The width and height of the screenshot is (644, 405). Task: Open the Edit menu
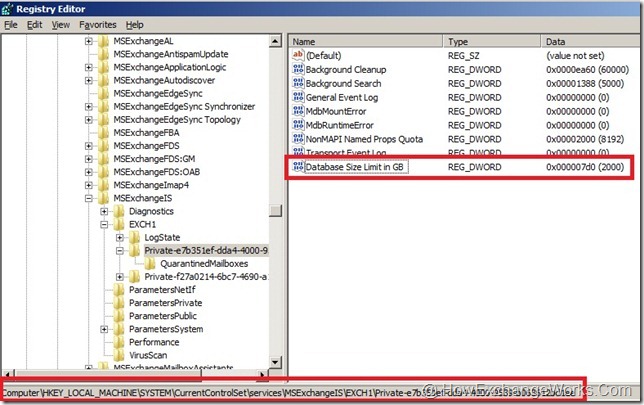pyautogui.click(x=34, y=25)
